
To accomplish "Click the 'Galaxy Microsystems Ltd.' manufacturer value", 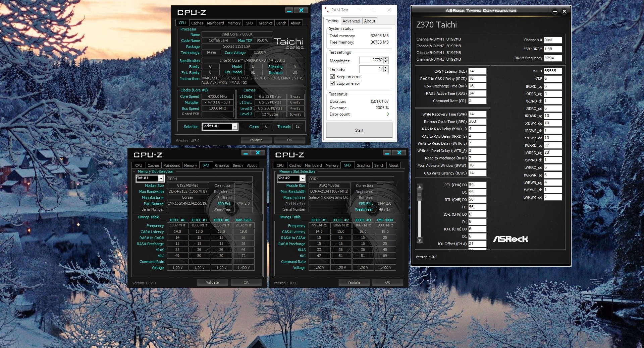I will click(329, 197).
